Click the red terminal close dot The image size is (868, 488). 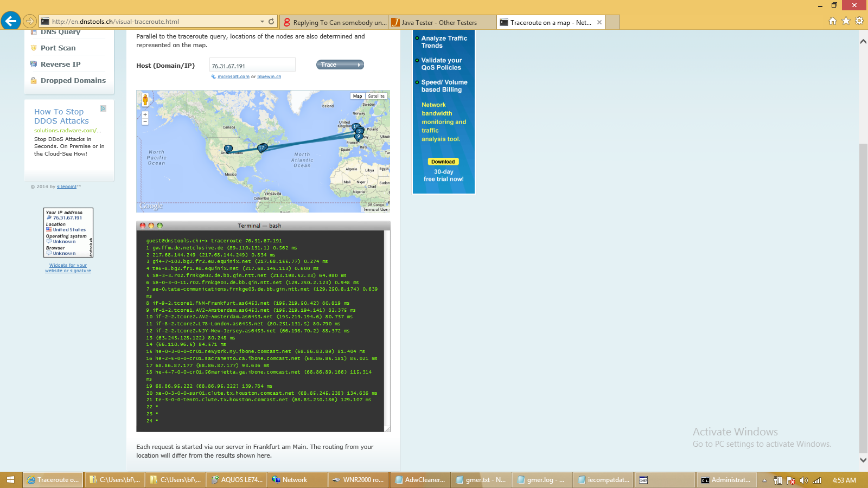pyautogui.click(x=143, y=226)
